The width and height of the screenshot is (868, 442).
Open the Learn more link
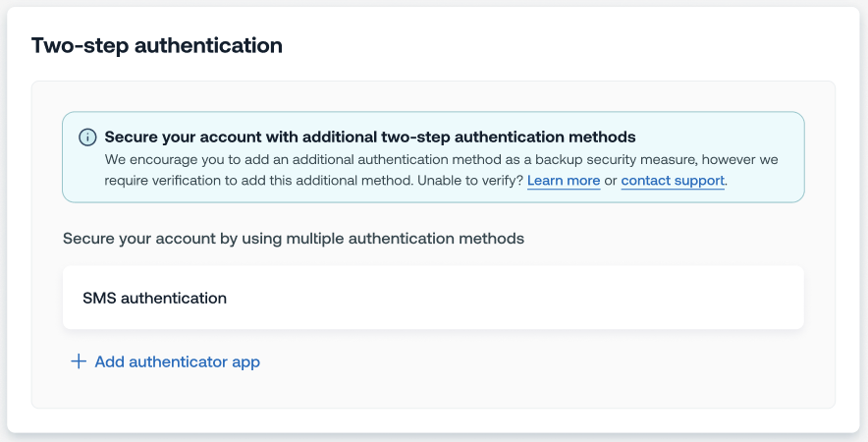click(x=564, y=181)
